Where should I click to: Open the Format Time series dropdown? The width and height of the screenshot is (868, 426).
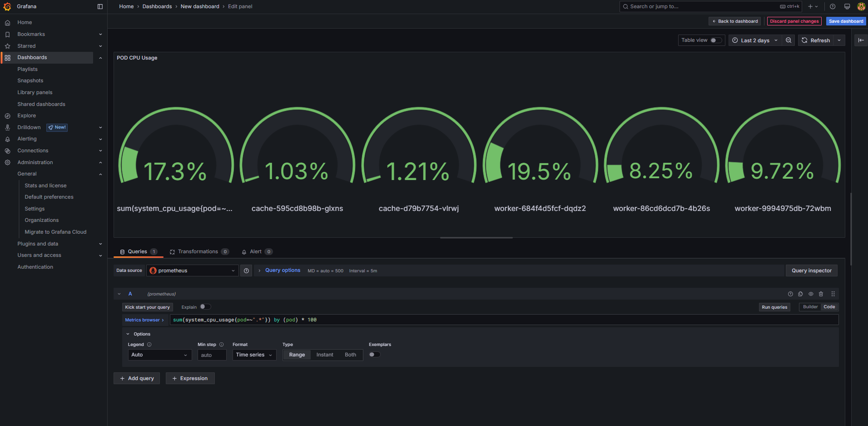[254, 355]
